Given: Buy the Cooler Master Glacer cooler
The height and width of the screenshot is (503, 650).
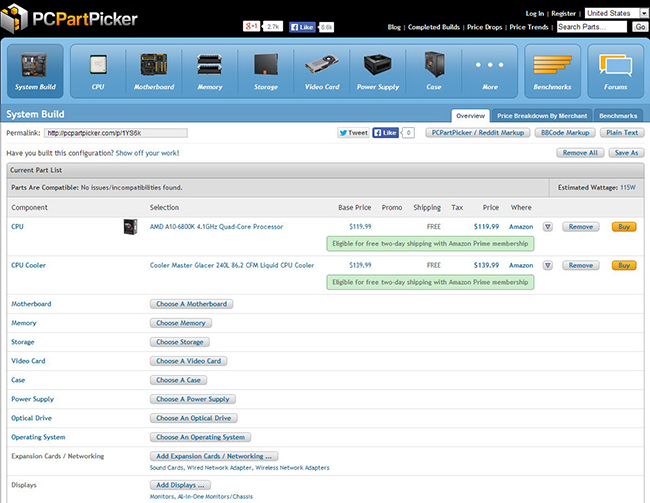Looking at the screenshot, I should (624, 265).
